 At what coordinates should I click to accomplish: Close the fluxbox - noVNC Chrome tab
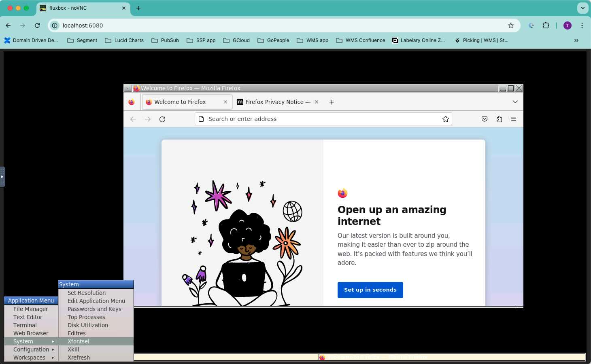[x=124, y=8]
